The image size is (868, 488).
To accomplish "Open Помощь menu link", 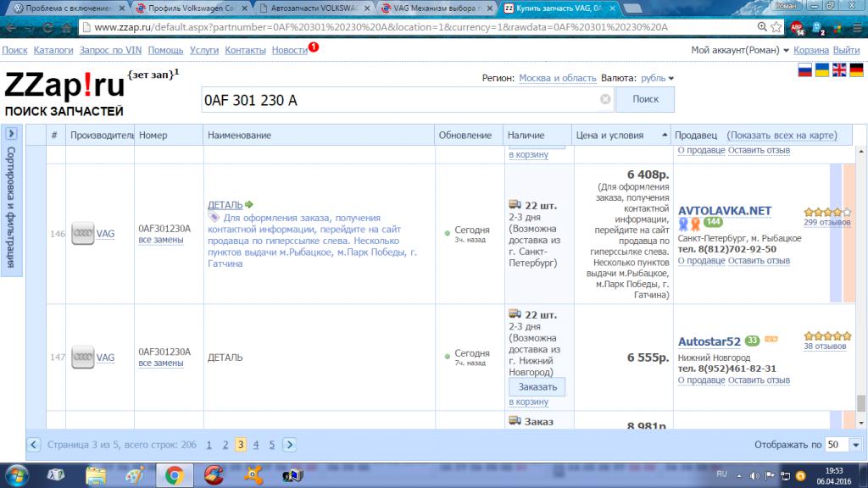I will [x=165, y=50].
